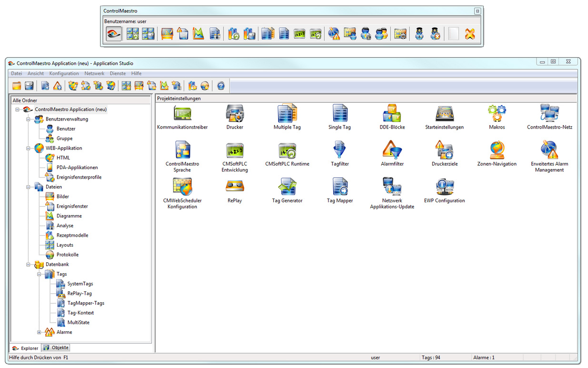Select Ereignisfensterprofile in the tree
The image size is (588, 368).
[79, 178]
